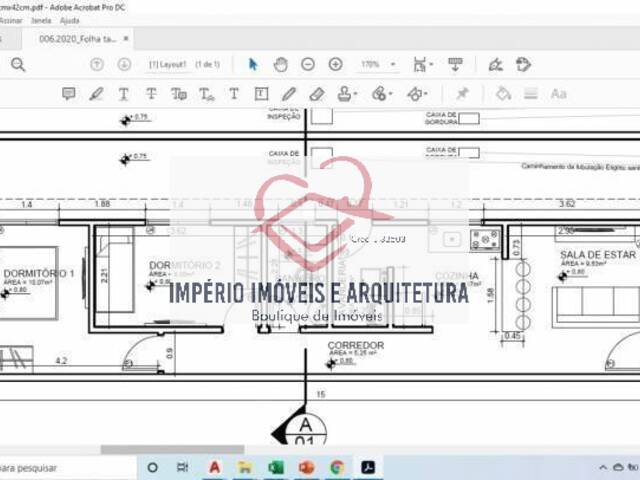Click the DORMITÓRIO 1 label
640x480 pixels.
[x=39, y=273]
